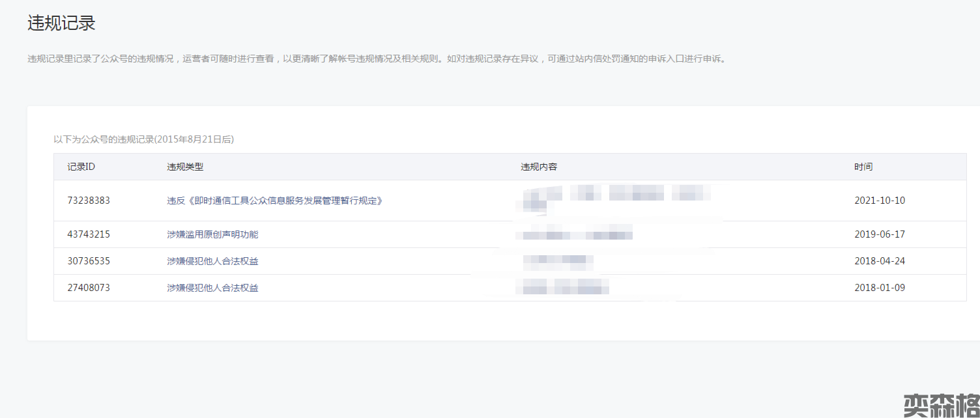
Task: Click the 奕森格 watermark logo
Action: pos(941,405)
